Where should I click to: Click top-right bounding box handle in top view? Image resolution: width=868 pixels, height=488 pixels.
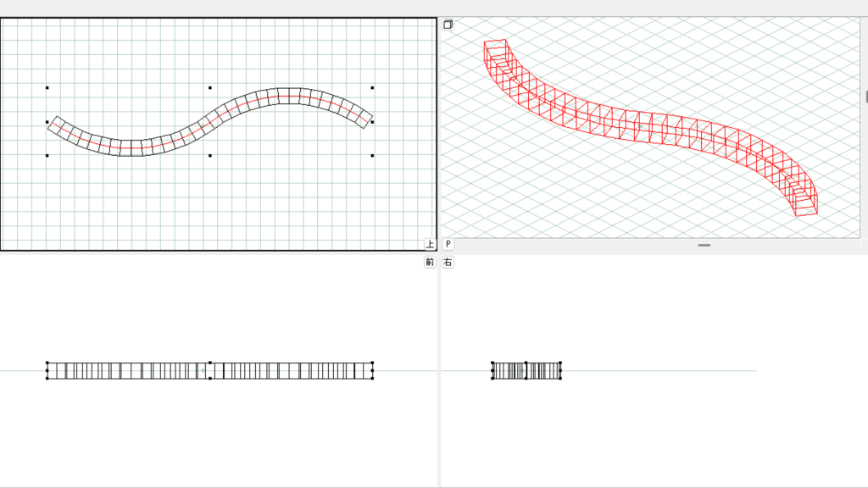pos(372,87)
